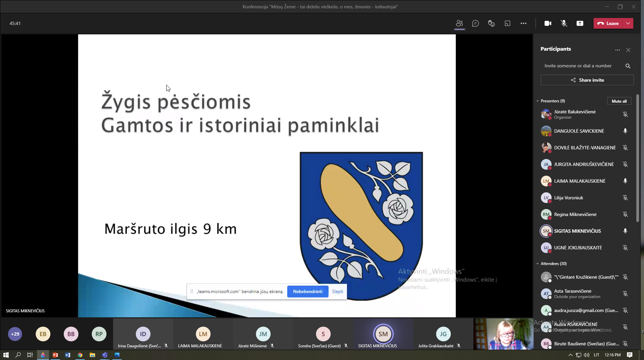Show hidden system tray icons

[570, 355]
